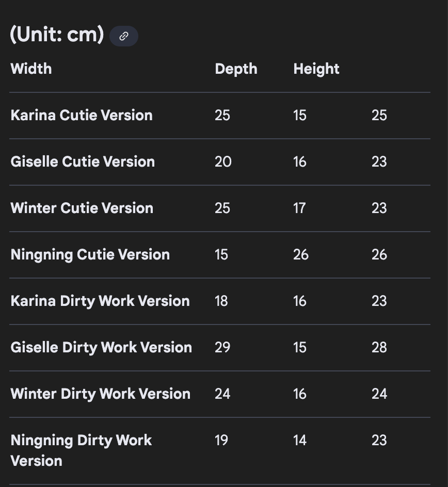The image size is (448, 487).
Task: Click the Depth column header
Action: [236, 69]
